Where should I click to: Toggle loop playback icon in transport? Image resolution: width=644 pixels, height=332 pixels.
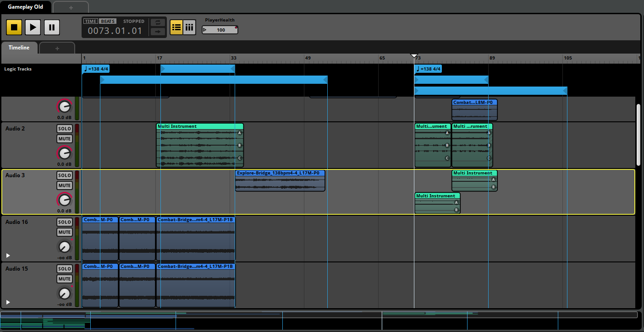point(158,22)
